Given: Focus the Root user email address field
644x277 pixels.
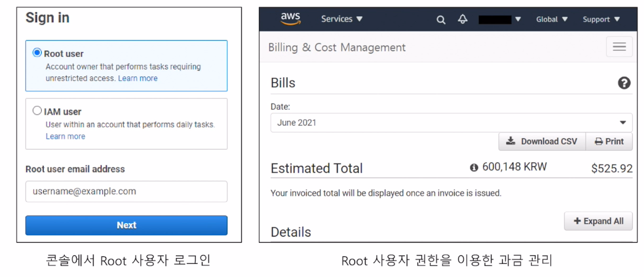Looking at the screenshot, I should coord(127,192).
